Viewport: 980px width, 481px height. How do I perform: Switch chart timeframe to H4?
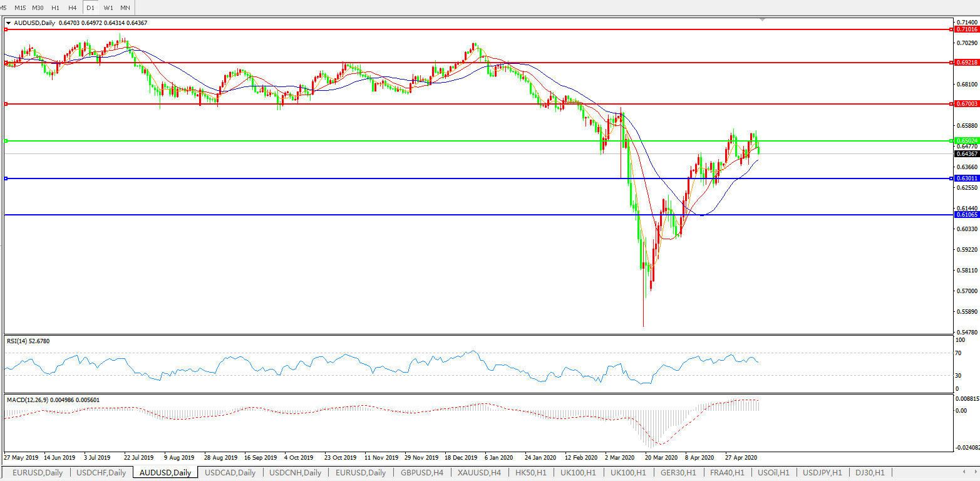(x=73, y=8)
